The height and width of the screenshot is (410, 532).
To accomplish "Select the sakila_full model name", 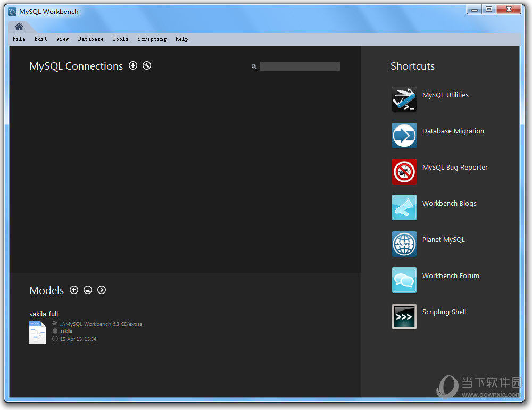I will [44, 314].
